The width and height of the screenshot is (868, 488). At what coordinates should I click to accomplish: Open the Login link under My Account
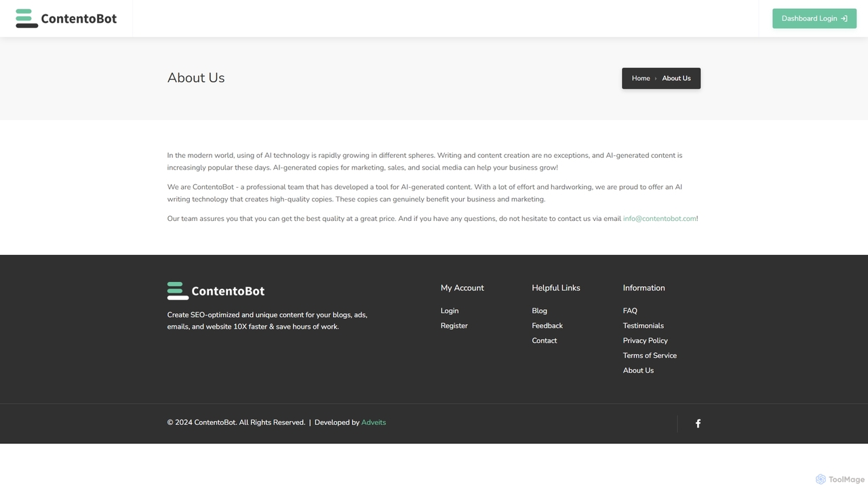point(450,311)
